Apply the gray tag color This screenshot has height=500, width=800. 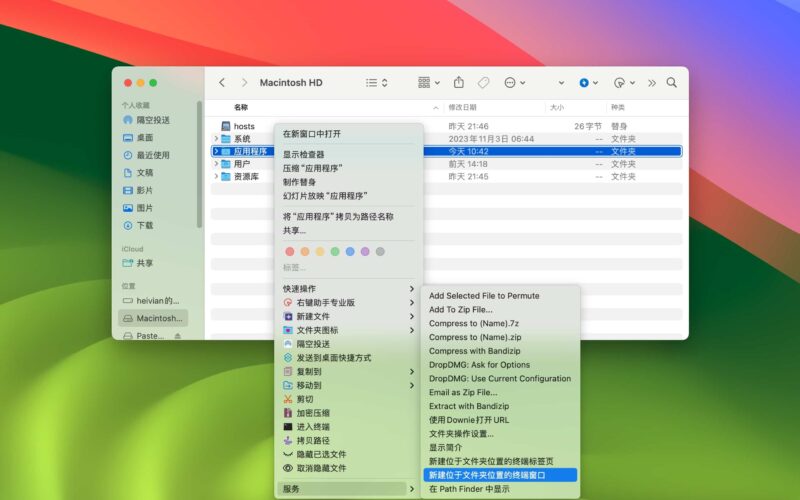tap(380, 252)
